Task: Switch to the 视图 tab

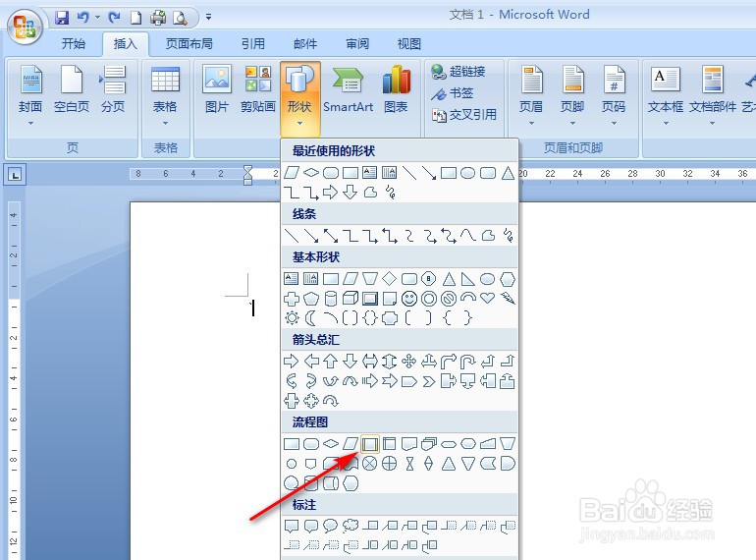Action: pyautogui.click(x=408, y=44)
